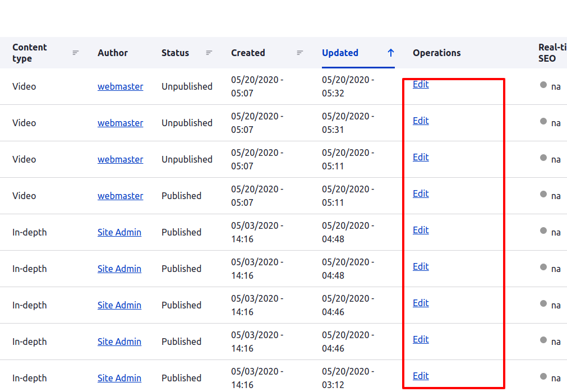Click the filter icon next to Status column
567x392 pixels.
(x=209, y=53)
